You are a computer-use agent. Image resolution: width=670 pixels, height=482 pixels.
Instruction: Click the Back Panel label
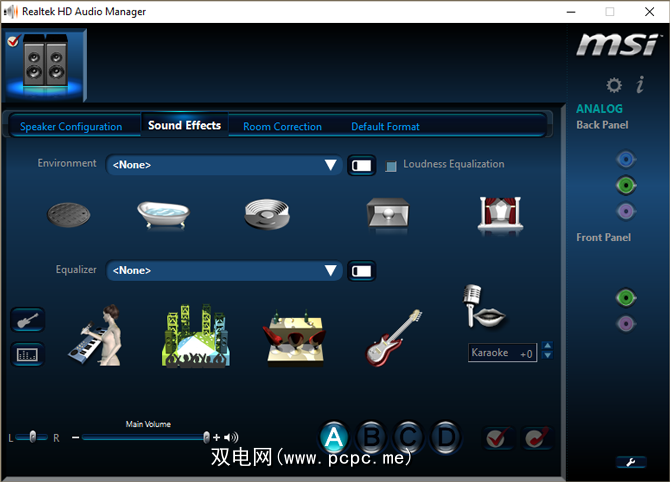coord(602,125)
